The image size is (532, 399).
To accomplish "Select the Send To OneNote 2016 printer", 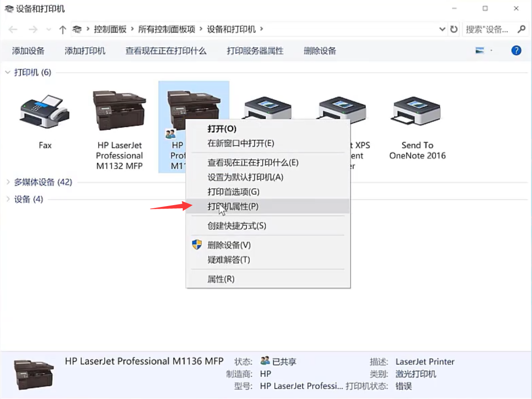I will (417, 113).
